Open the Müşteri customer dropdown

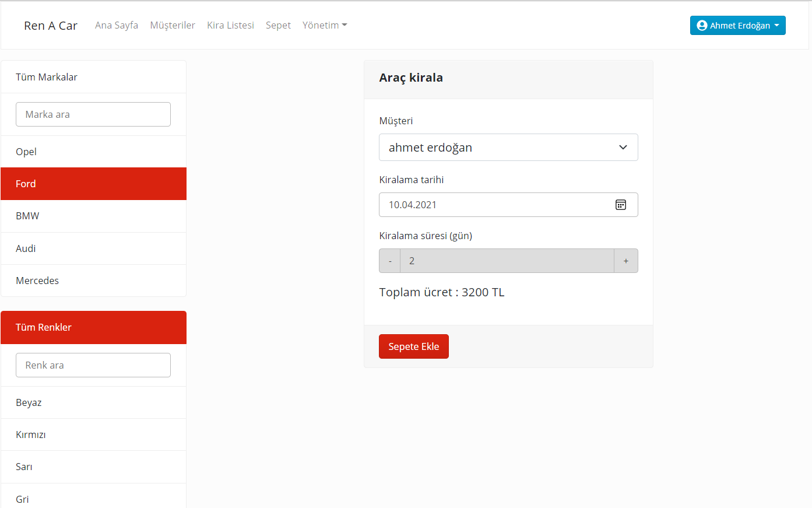click(508, 147)
